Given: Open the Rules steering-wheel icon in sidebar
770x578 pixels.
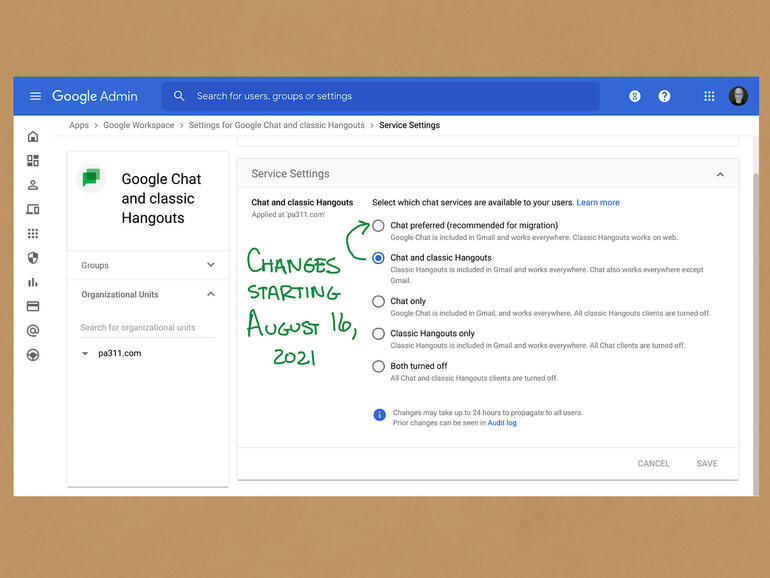Looking at the screenshot, I should pyautogui.click(x=33, y=355).
